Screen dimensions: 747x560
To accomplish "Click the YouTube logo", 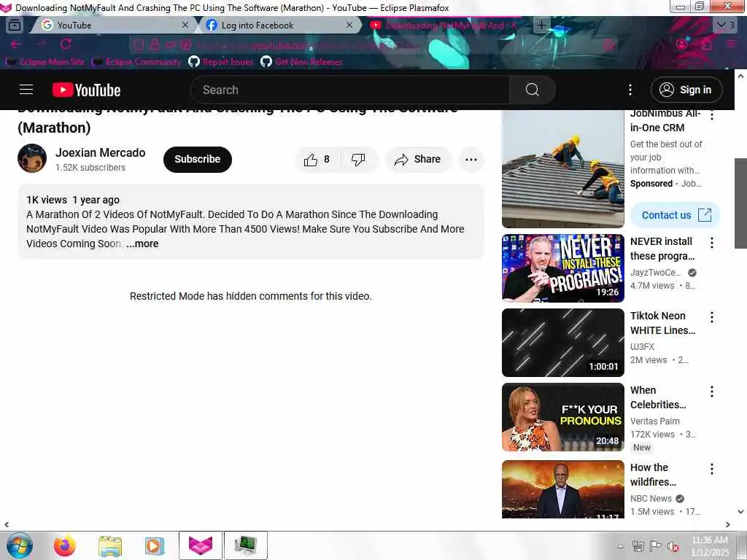I will coord(86,90).
